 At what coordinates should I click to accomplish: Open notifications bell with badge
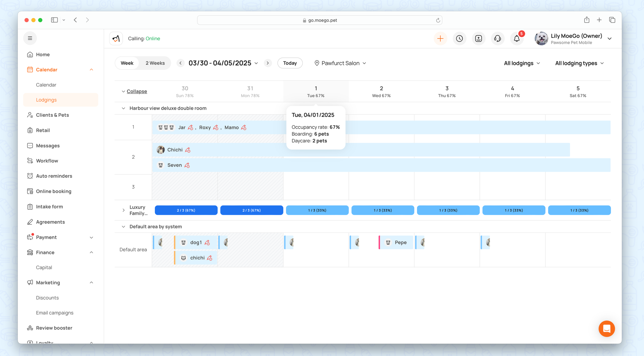pyautogui.click(x=517, y=39)
